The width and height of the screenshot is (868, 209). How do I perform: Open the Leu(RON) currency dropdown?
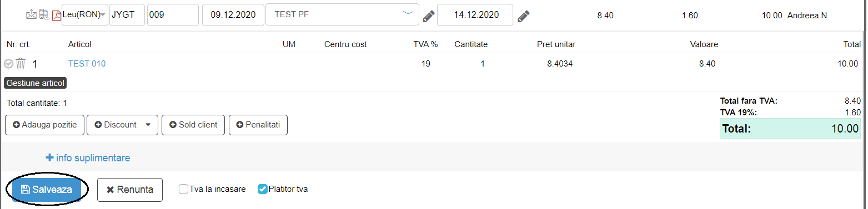(x=84, y=15)
